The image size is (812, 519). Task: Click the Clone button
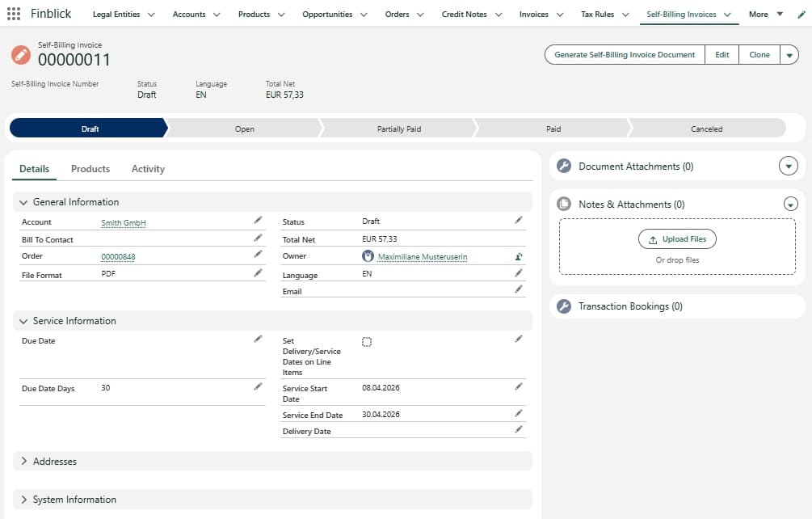pos(759,55)
